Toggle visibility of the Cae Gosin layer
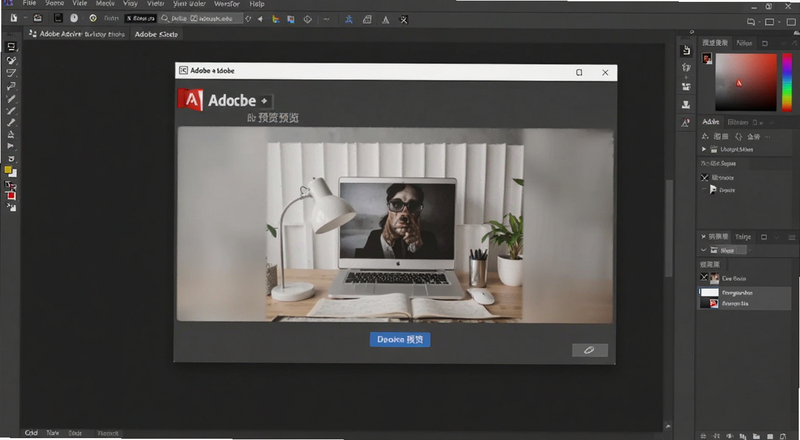The image size is (800, 440). pos(704,277)
